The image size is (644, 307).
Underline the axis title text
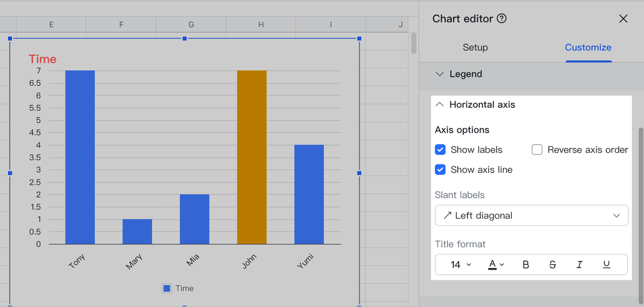point(606,265)
